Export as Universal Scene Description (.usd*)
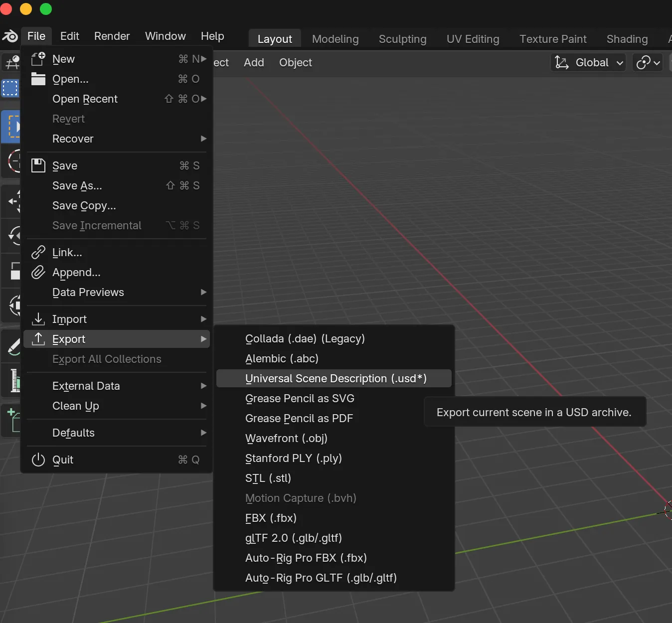The image size is (672, 623). [334, 378]
